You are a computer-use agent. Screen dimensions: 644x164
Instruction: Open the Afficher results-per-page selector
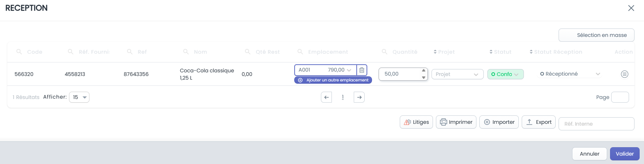[x=79, y=97]
